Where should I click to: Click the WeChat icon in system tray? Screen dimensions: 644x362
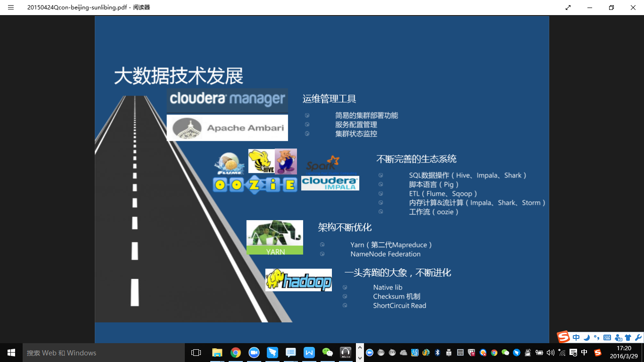pos(505,353)
